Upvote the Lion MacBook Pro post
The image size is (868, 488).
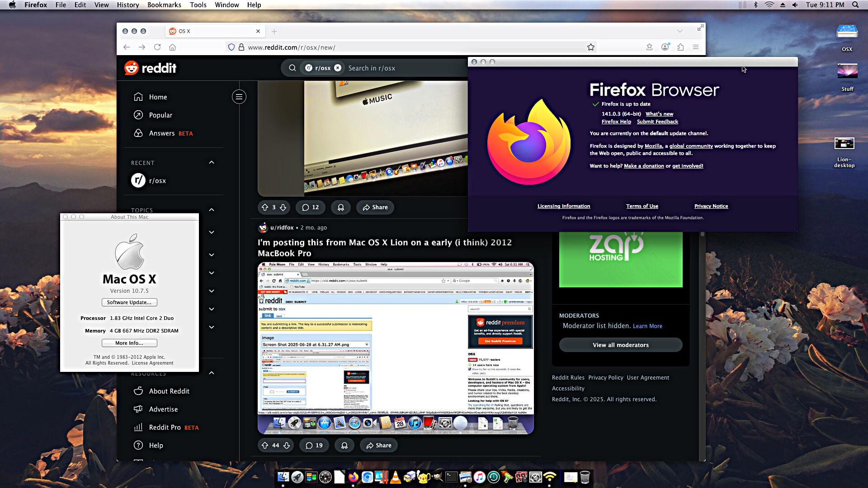point(265,445)
